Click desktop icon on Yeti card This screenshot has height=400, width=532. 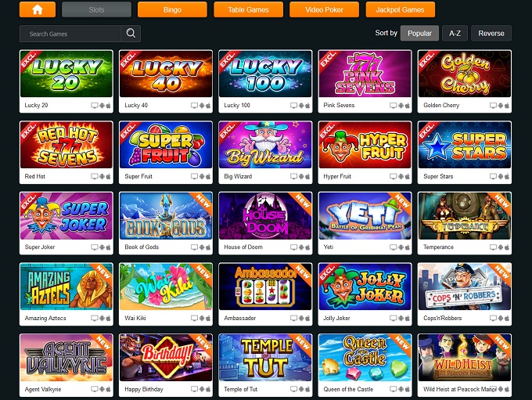click(393, 247)
